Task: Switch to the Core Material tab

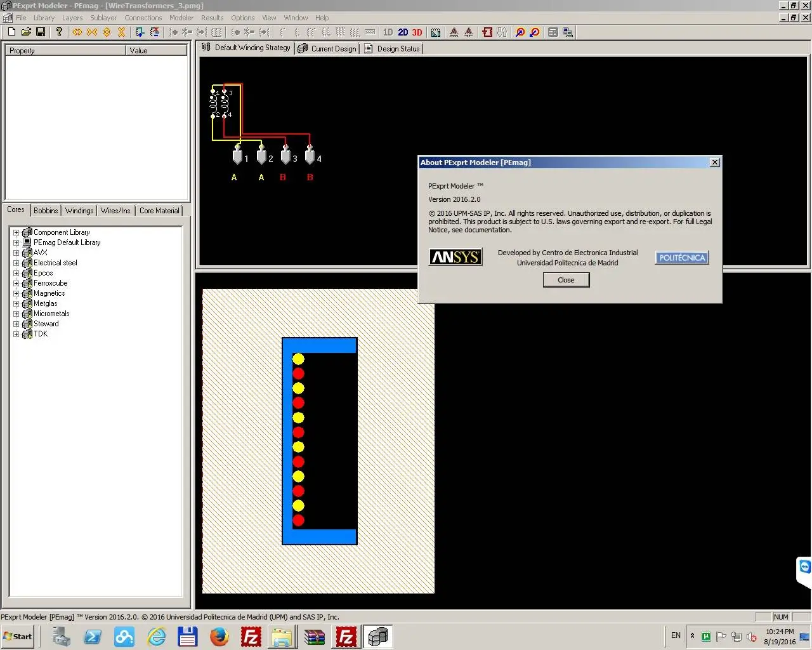Action: pos(159,211)
